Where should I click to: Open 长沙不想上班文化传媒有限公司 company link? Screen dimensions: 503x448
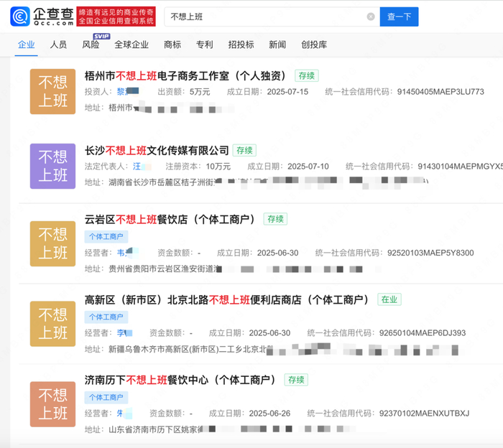157,150
